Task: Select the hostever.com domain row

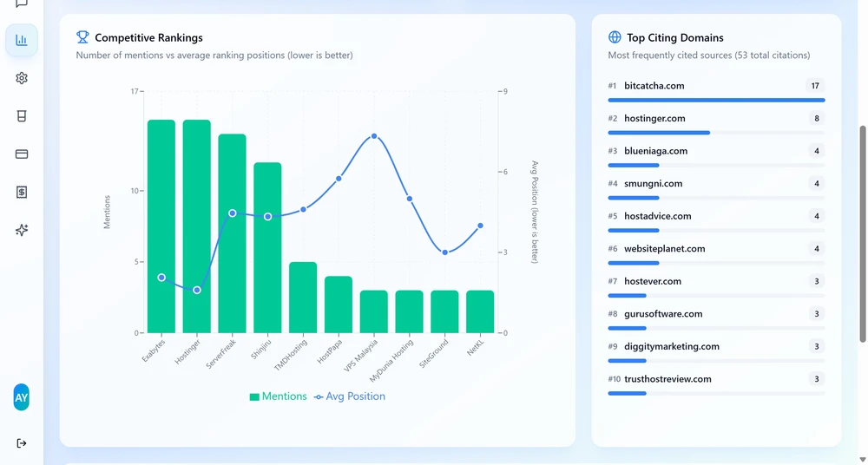Action: 716,287
